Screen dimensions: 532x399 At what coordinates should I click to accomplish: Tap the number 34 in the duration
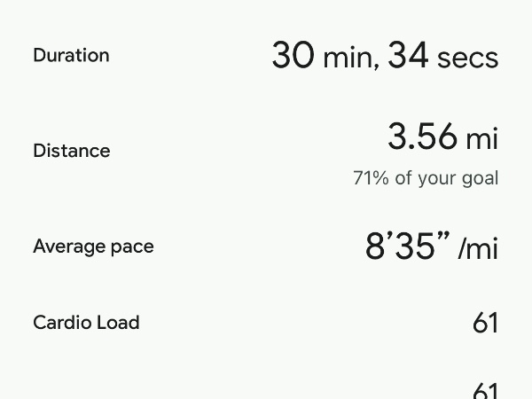409,55
